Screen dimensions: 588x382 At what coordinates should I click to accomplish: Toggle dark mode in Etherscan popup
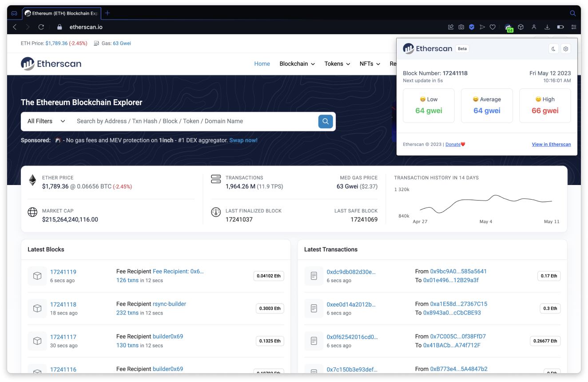point(553,49)
